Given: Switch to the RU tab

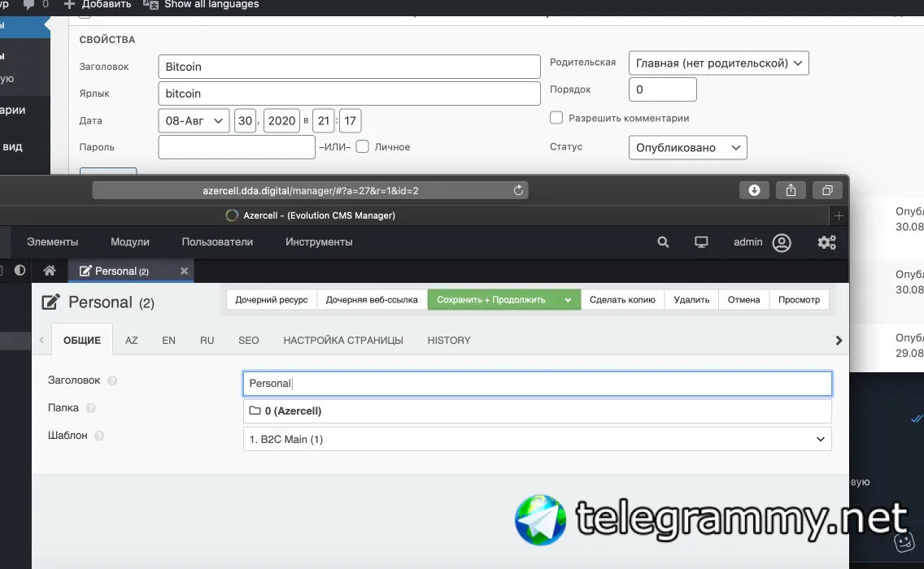Looking at the screenshot, I should (x=207, y=341).
